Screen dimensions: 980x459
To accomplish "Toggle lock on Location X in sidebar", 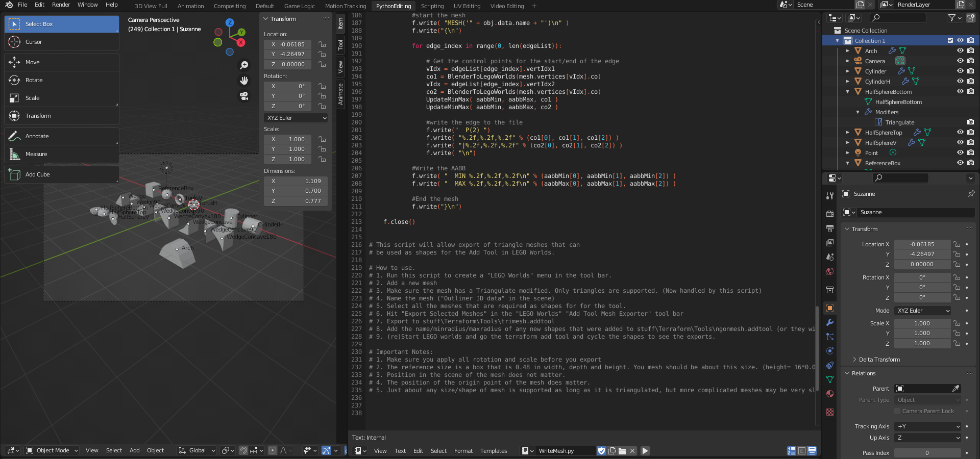I will [322, 44].
